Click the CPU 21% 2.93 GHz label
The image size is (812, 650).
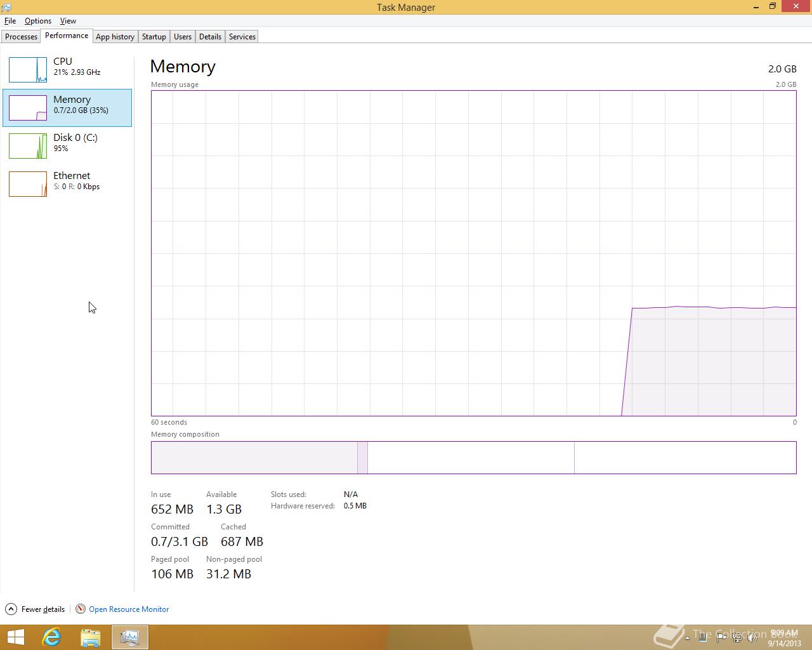(x=77, y=66)
